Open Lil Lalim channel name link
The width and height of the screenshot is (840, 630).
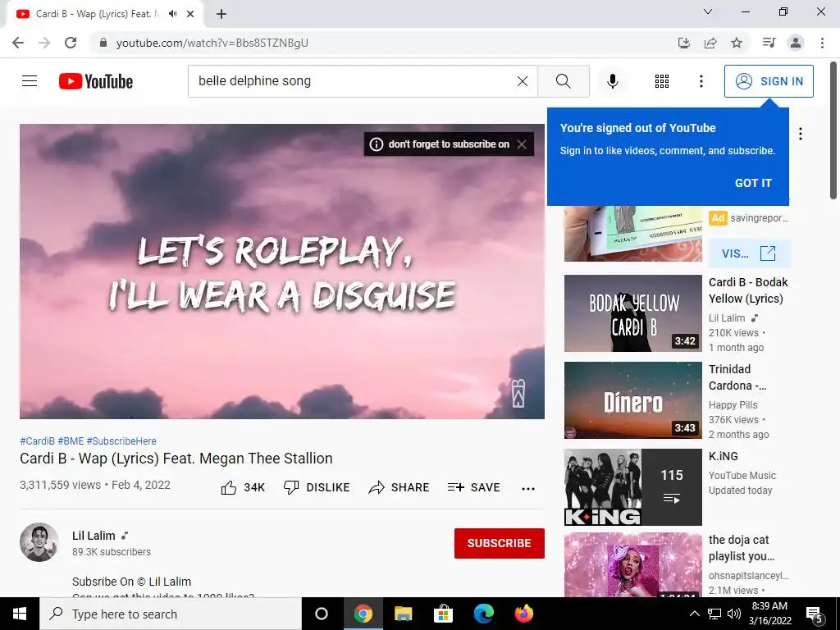click(94, 536)
